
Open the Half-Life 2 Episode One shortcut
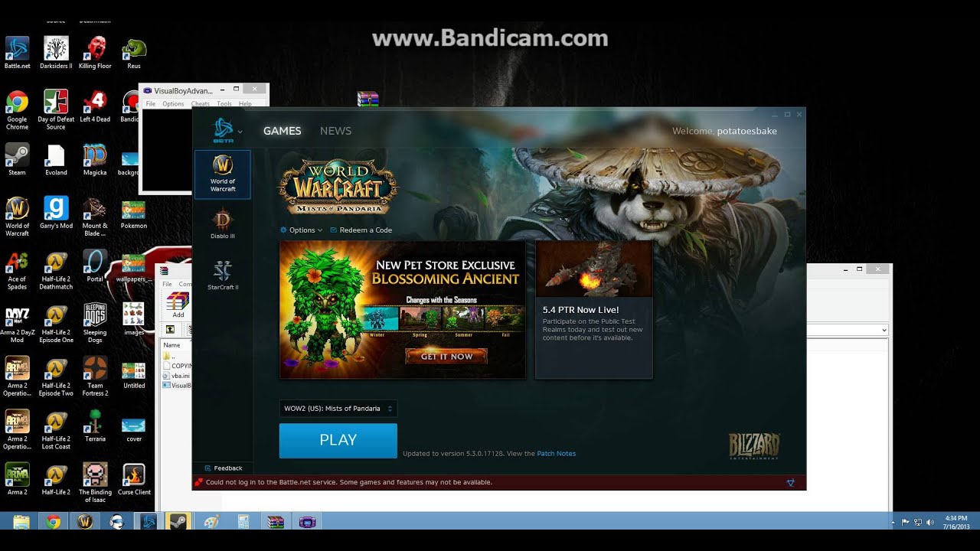(x=56, y=324)
